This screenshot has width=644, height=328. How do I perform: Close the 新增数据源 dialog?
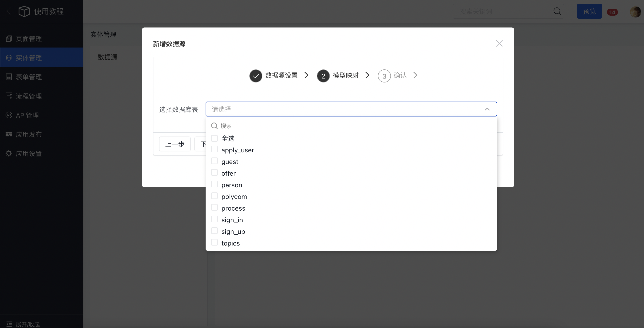click(x=499, y=44)
